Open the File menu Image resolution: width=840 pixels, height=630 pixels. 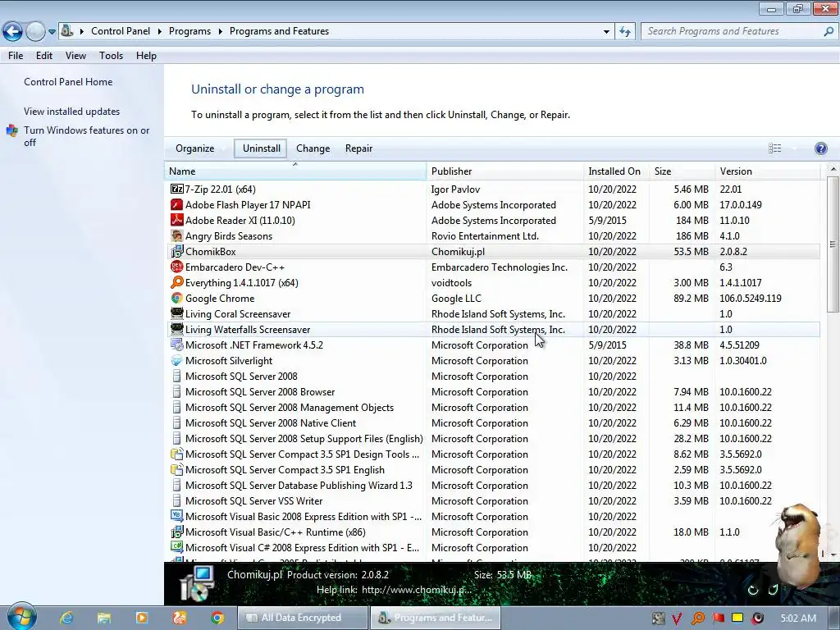click(x=16, y=56)
